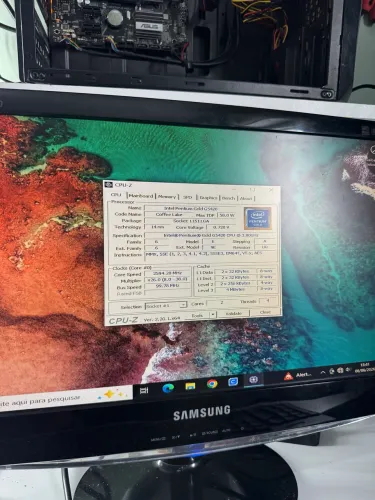Image resolution: width=375 pixels, height=500 pixels.
Task: Launch Microsoft Edge from the taskbar
Action: pos(168,388)
